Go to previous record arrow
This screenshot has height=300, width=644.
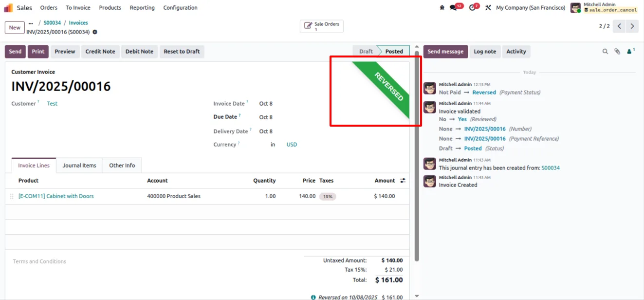pyautogui.click(x=619, y=26)
